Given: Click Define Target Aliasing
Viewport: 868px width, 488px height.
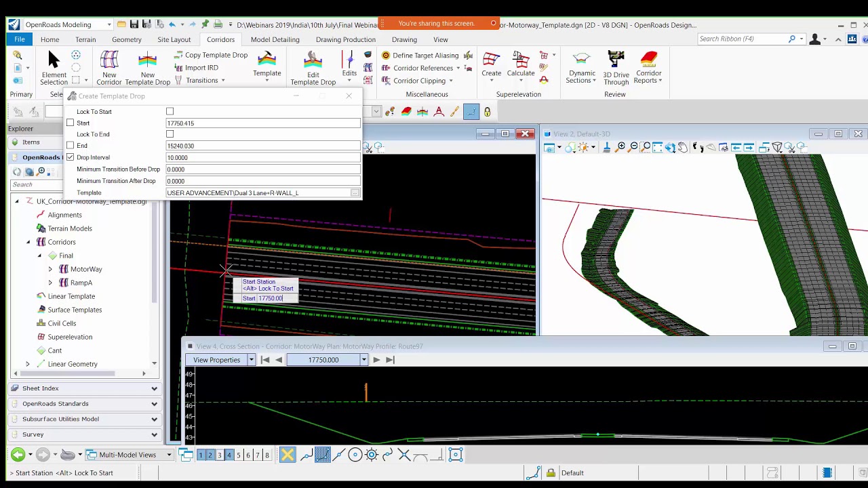Looking at the screenshot, I should (x=425, y=56).
